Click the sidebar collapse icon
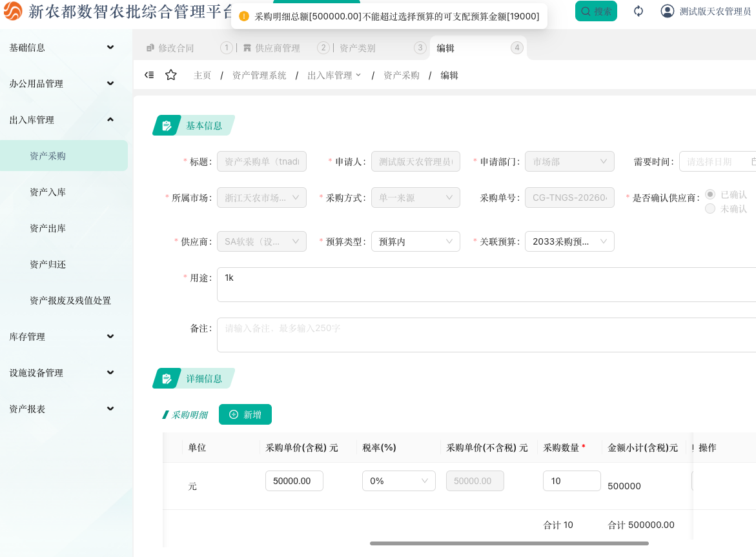Viewport: 756px width, 557px height. (x=149, y=75)
